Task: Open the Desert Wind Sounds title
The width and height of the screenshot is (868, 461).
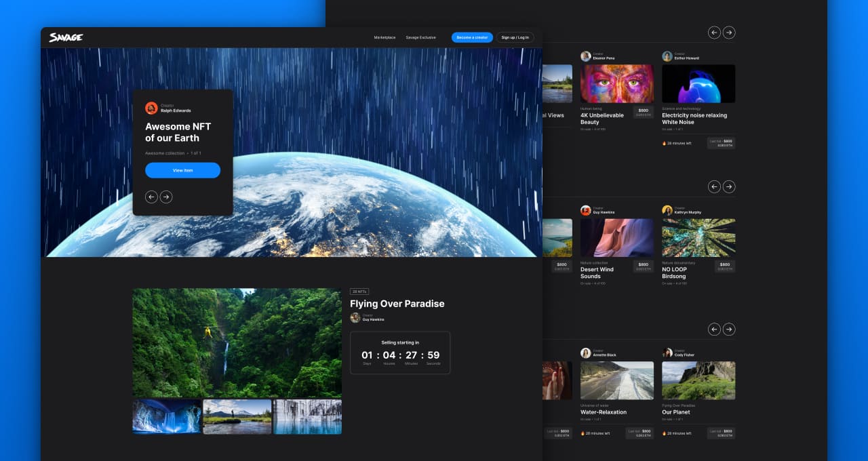Action: click(x=597, y=273)
